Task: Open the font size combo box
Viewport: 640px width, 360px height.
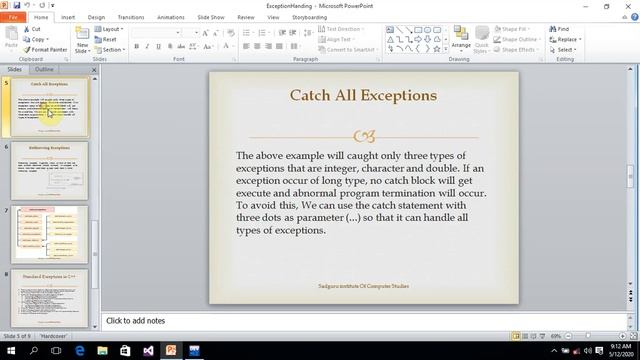Action: coord(191,33)
